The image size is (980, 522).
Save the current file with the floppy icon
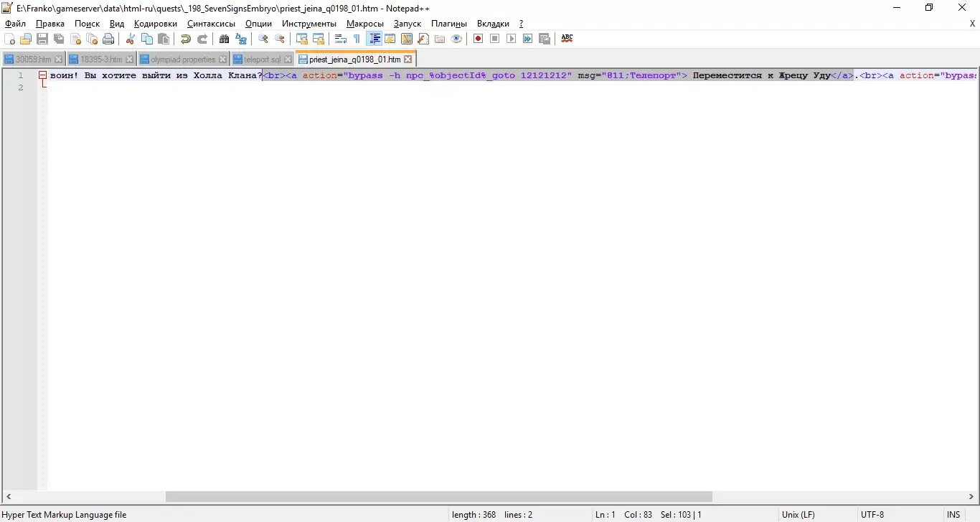[x=42, y=39]
